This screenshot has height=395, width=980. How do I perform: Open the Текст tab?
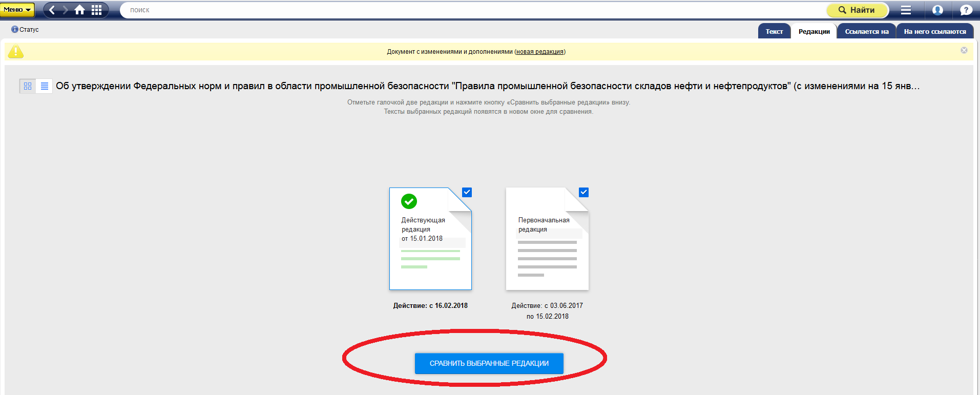(x=774, y=31)
